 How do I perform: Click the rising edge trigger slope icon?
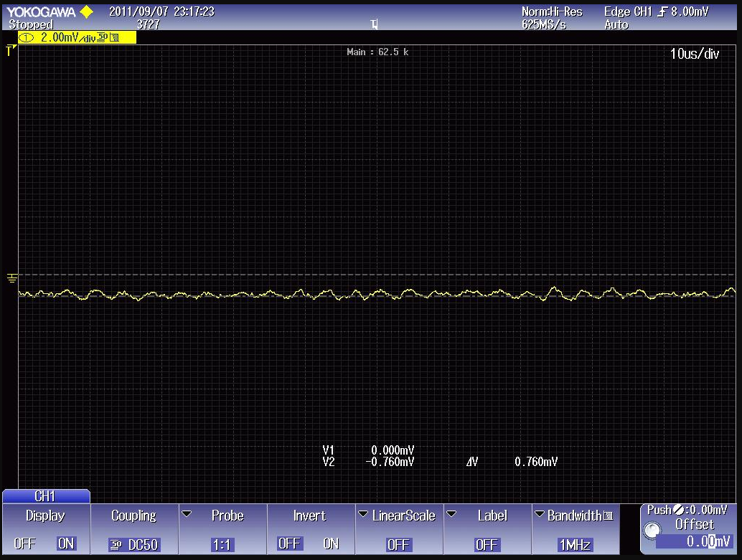(663, 12)
